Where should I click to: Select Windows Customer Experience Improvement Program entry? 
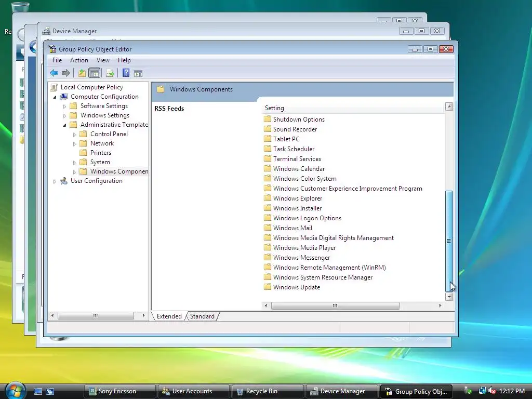pyautogui.click(x=343, y=188)
